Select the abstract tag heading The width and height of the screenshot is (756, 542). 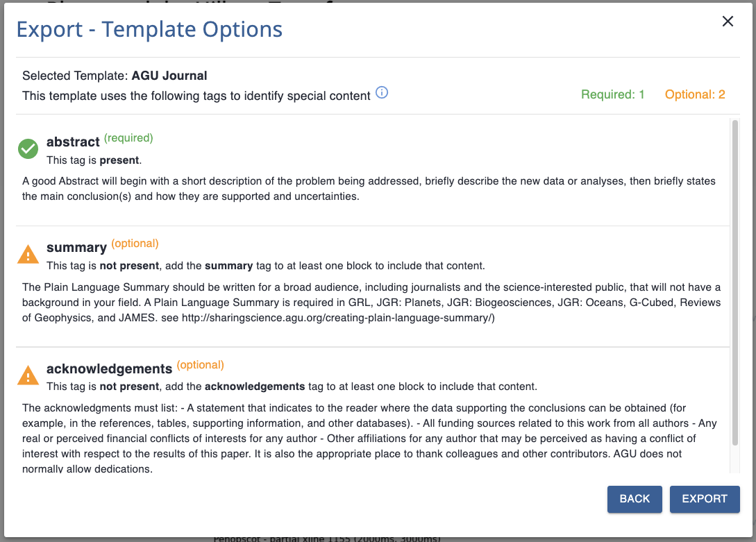tap(73, 142)
